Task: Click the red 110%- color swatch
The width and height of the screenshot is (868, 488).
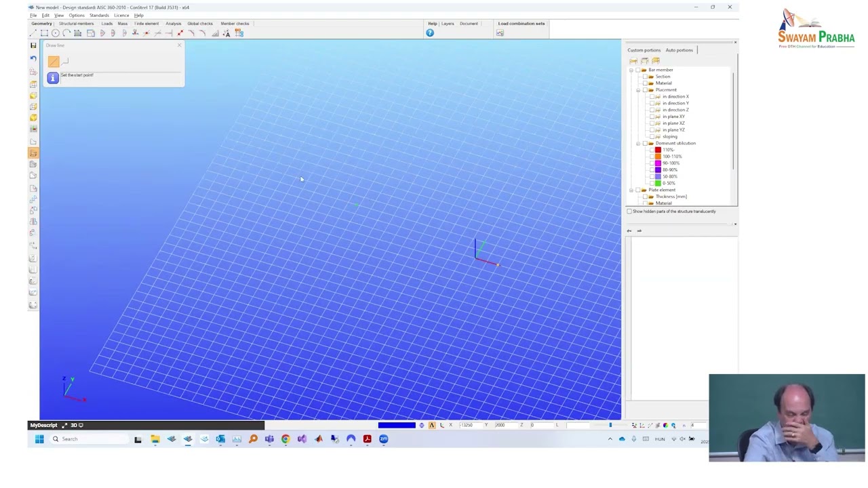Action: pyautogui.click(x=658, y=150)
